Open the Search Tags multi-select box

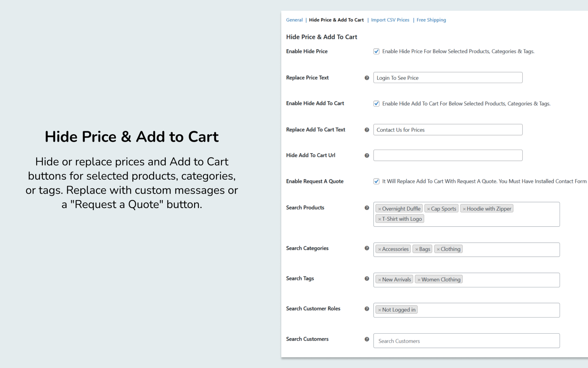466,280
